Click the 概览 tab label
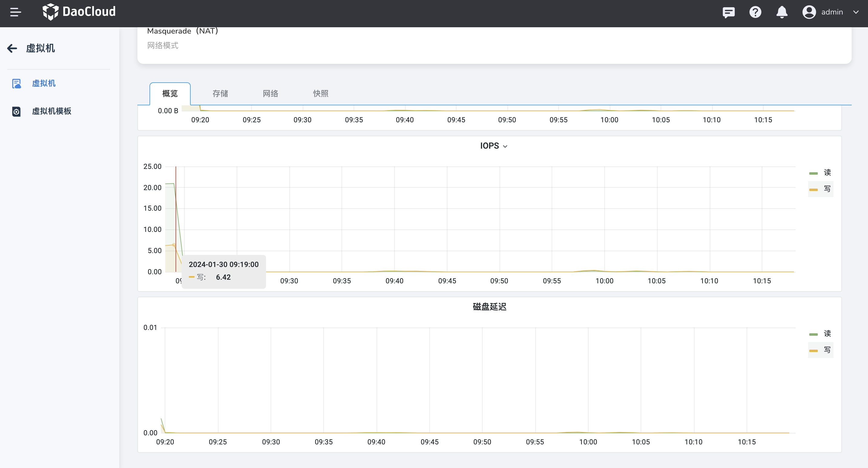This screenshot has height=468, width=868. [x=169, y=94]
